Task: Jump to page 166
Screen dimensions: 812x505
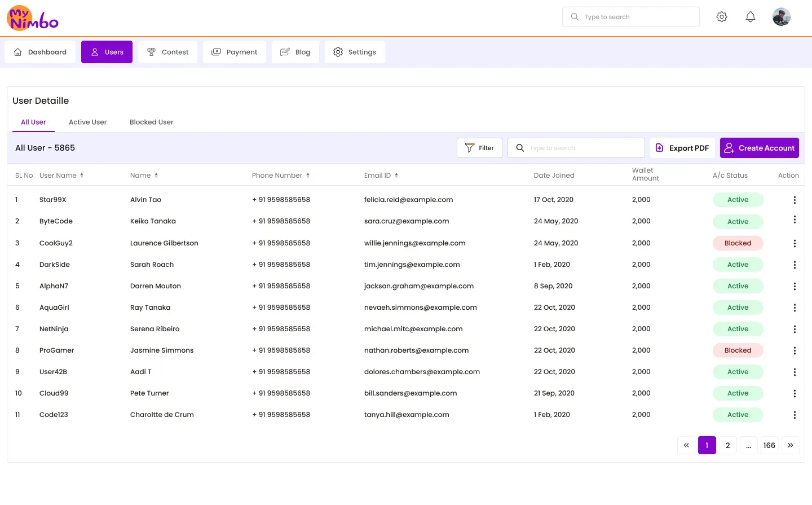Action: [769, 445]
